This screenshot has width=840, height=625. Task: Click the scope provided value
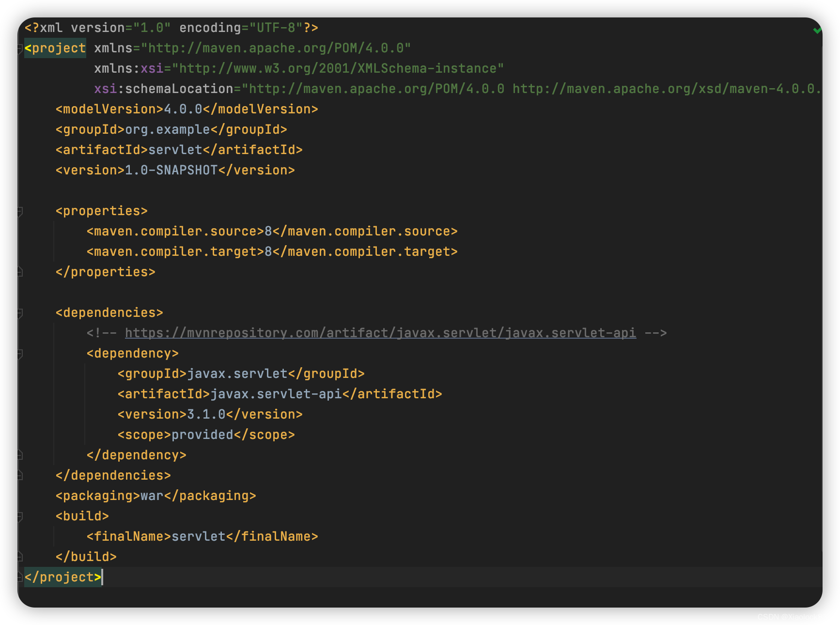pos(202,435)
